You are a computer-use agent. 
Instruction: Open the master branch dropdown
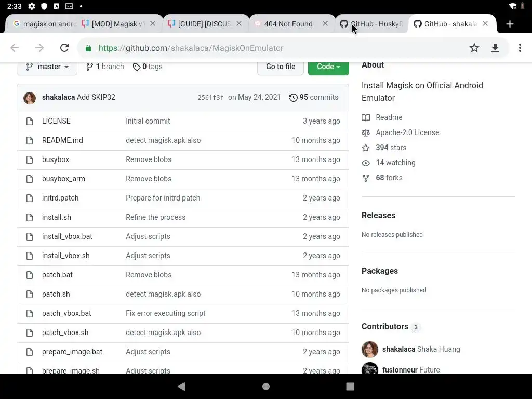(47, 66)
